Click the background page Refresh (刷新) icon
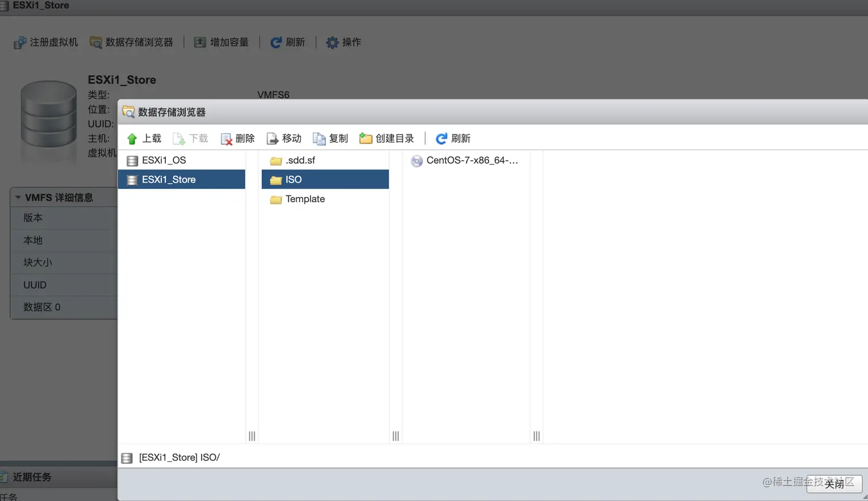The image size is (868, 501). click(276, 43)
